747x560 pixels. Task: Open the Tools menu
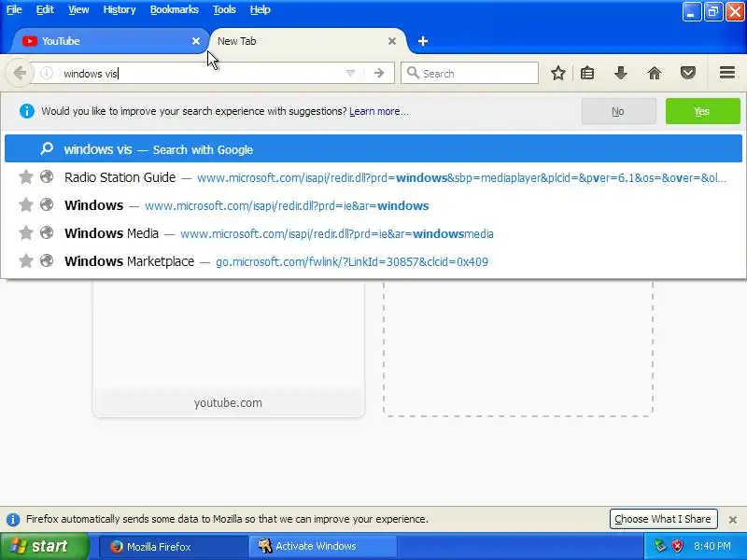click(x=224, y=9)
